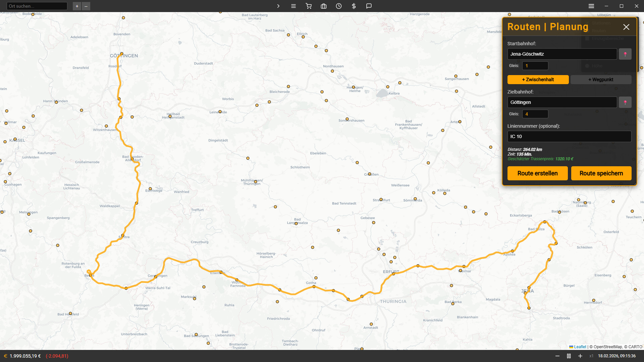
Task: Pick Startbahnhof on map with pin icon
Action: 625,54
